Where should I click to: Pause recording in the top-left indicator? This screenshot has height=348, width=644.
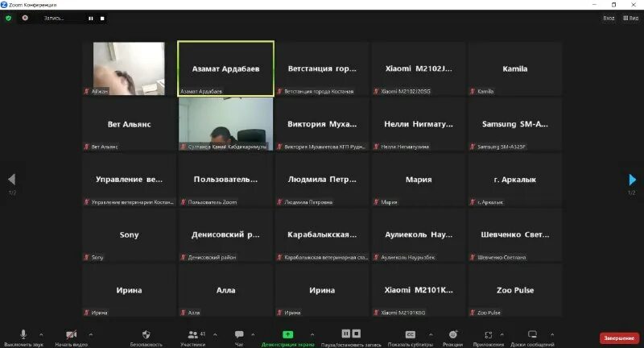(x=91, y=19)
